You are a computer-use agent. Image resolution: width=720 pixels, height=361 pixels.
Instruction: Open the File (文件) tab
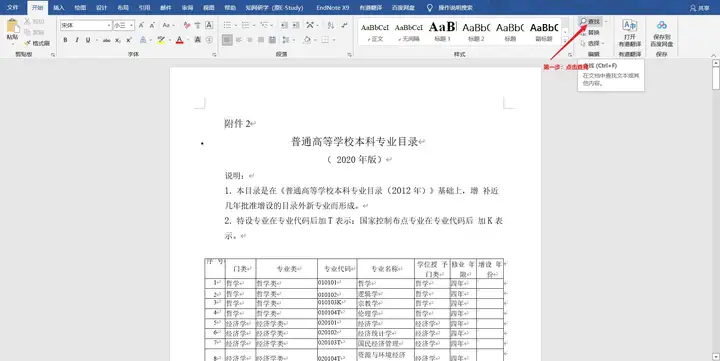(x=12, y=8)
